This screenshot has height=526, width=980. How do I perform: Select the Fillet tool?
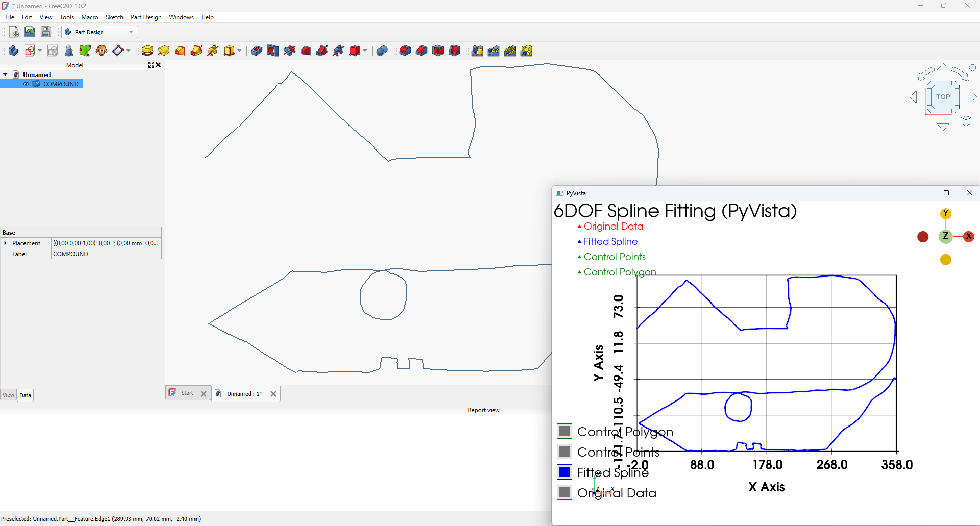(x=405, y=51)
